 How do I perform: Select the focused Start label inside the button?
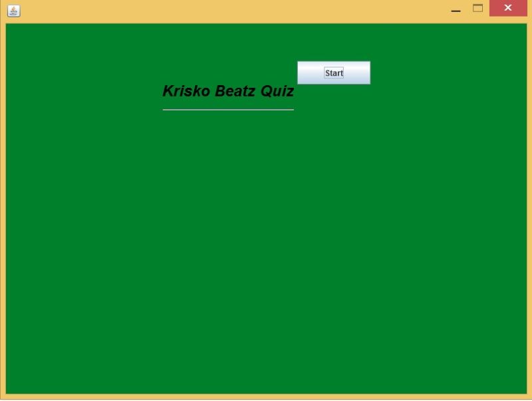(333, 72)
